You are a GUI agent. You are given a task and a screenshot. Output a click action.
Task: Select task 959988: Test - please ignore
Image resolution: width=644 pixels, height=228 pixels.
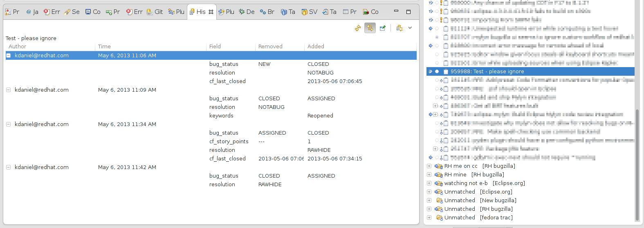point(530,71)
